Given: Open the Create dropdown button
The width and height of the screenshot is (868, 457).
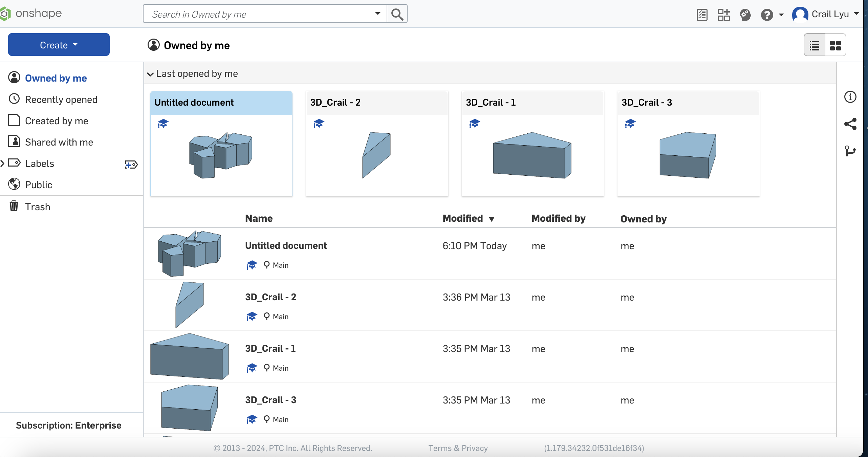Looking at the screenshot, I should [x=59, y=45].
